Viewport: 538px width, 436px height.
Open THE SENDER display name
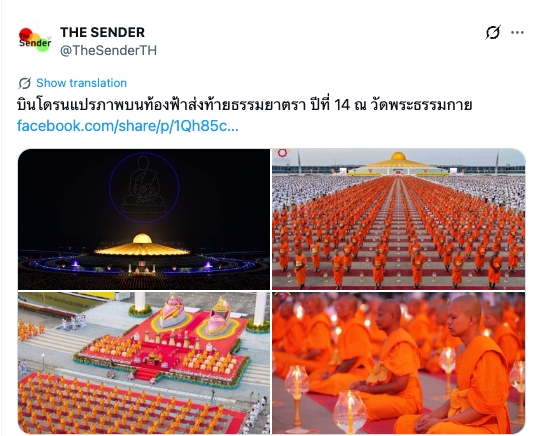[x=102, y=33]
